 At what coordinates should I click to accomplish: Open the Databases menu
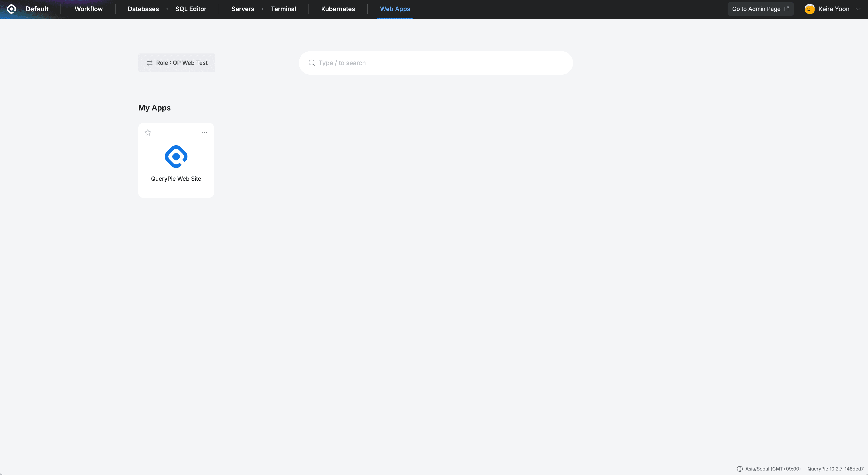coord(143,9)
